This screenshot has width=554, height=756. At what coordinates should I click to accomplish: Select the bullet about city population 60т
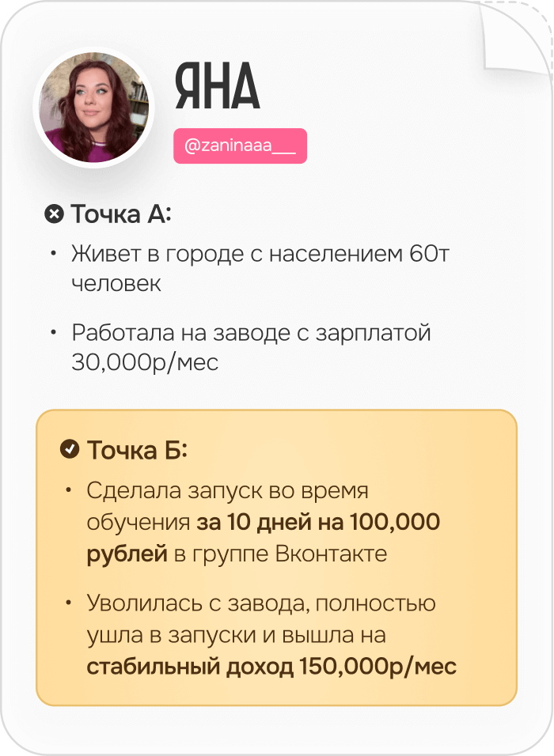click(260, 268)
